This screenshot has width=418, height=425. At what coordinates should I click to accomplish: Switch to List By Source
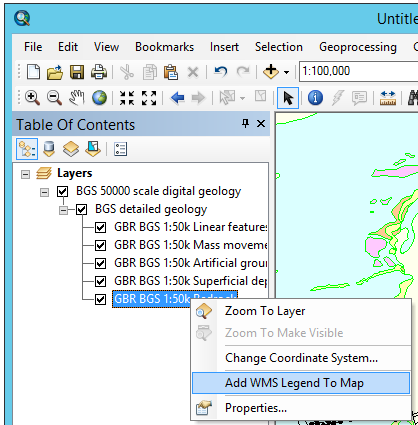(49, 149)
